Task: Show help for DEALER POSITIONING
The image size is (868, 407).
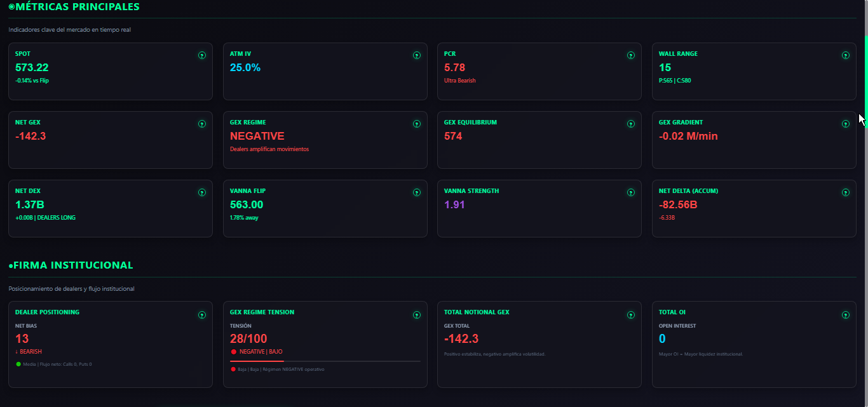Action: (202, 315)
